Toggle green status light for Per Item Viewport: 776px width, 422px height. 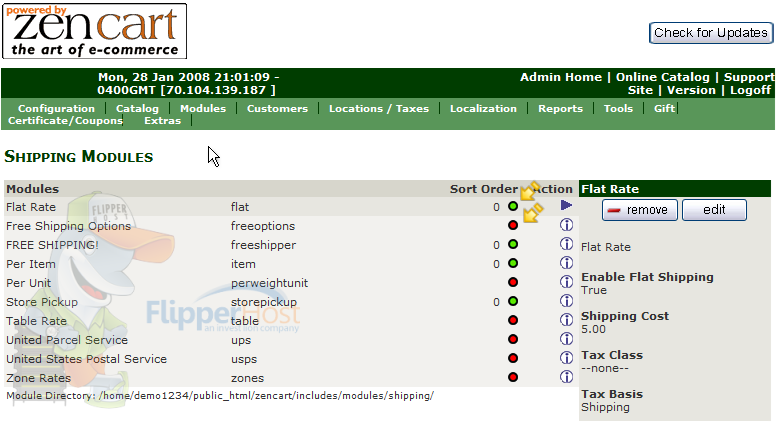click(513, 263)
